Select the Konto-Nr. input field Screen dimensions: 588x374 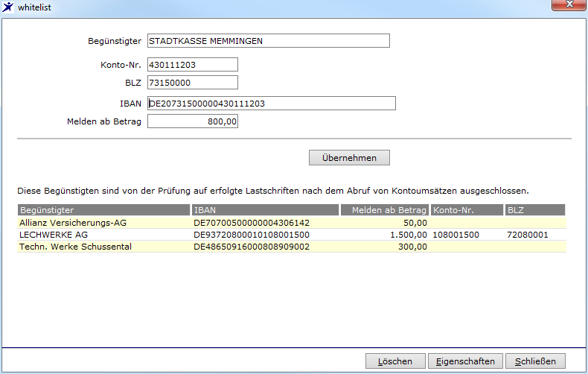tap(193, 65)
